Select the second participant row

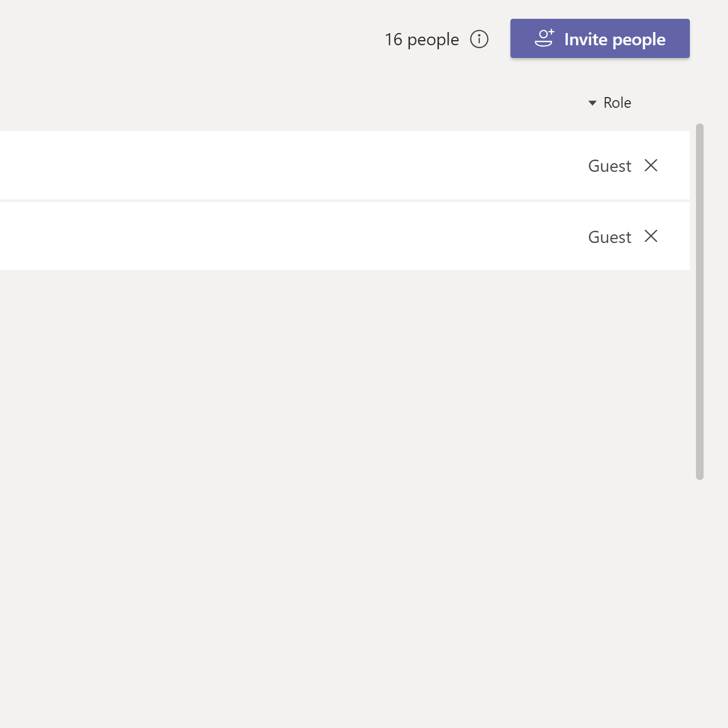point(305,236)
